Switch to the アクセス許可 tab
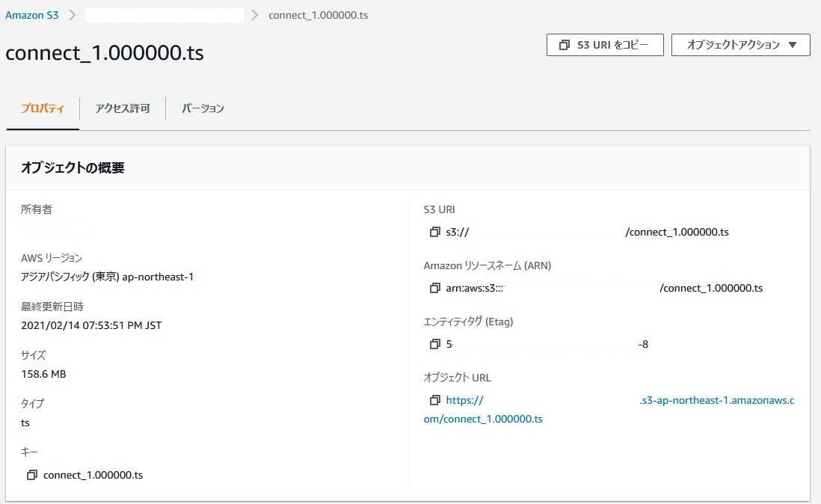This screenshot has width=821, height=504. pyautogui.click(x=123, y=108)
